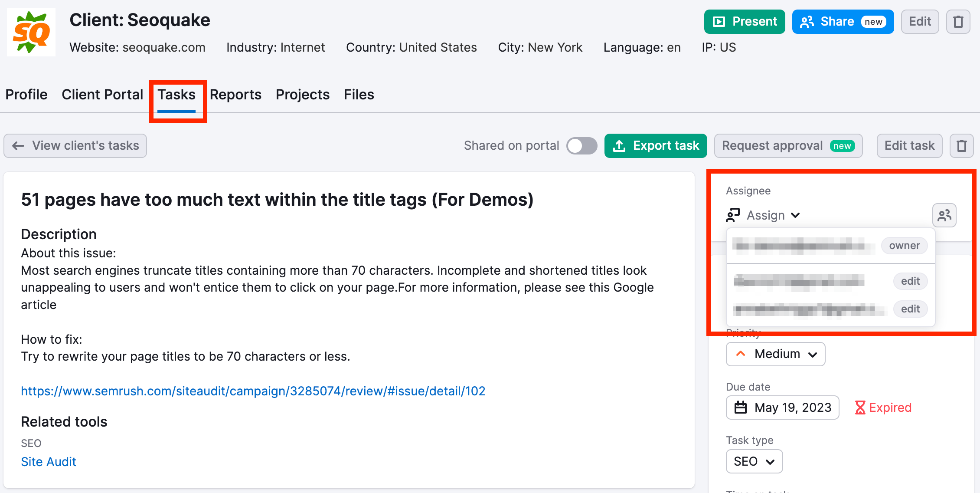Click the Related tools heading
This screenshot has width=980, height=493.
64,422
